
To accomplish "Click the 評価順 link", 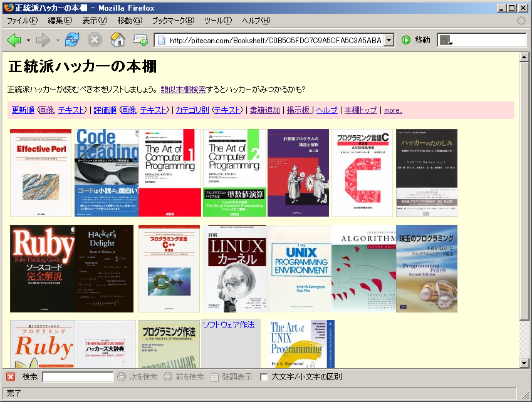I will 105,110.
